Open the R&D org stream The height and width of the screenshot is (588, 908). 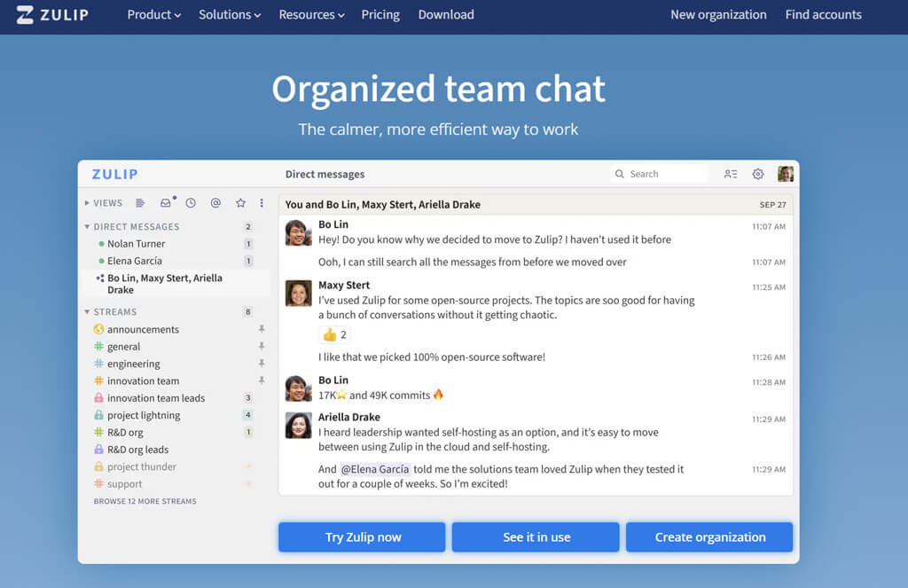point(125,432)
